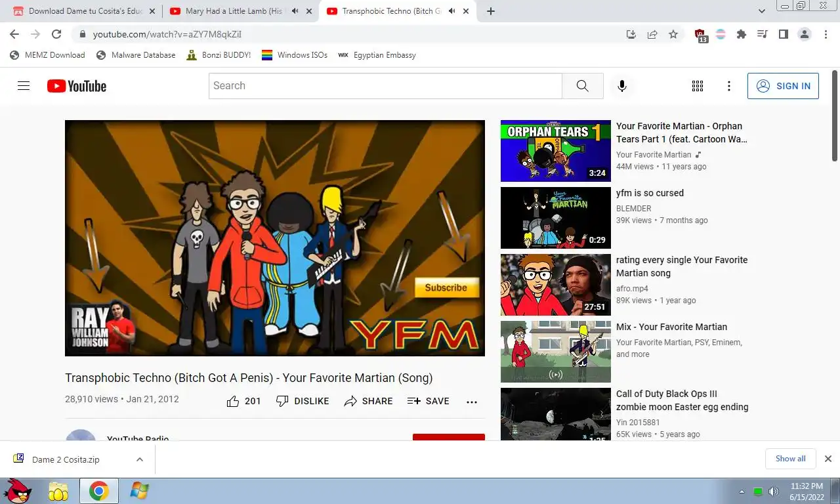This screenshot has height=504, width=840.
Task: Open the Chrome three-dot menu
Action: 826,34
